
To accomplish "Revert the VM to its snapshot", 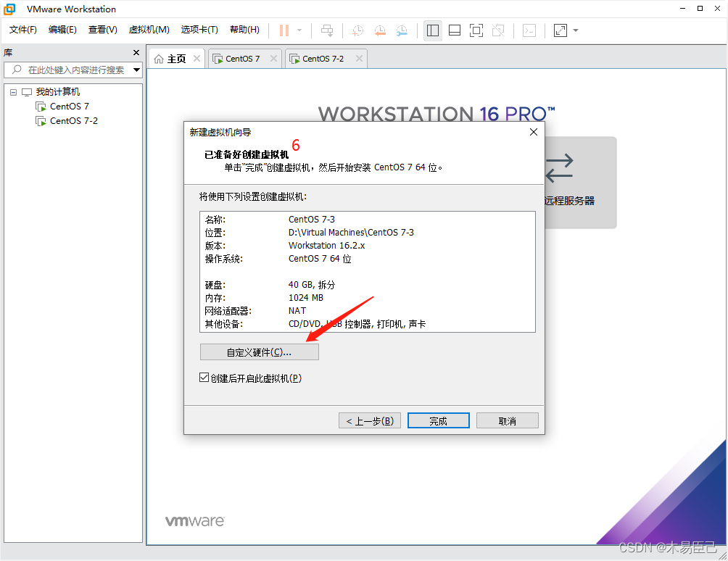I will 380,30.
